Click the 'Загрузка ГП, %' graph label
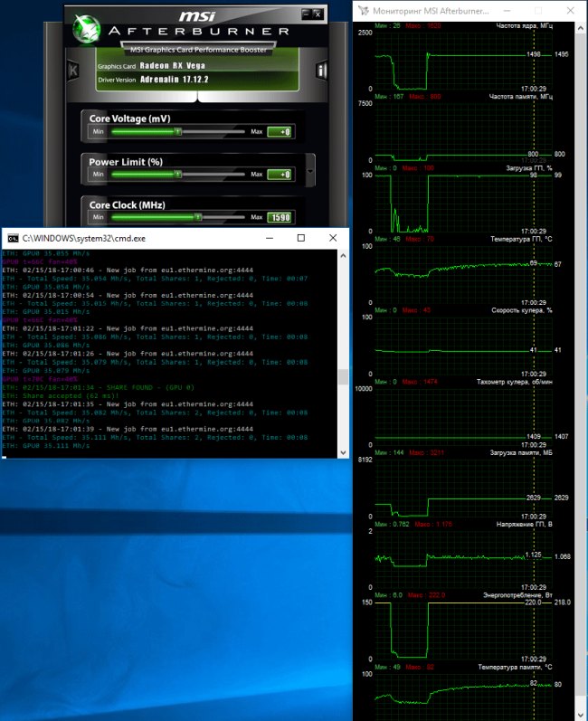 click(x=529, y=168)
